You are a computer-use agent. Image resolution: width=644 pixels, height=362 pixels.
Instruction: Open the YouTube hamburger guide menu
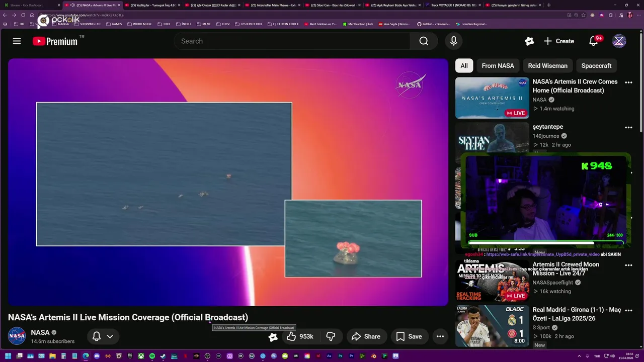[17, 41]
